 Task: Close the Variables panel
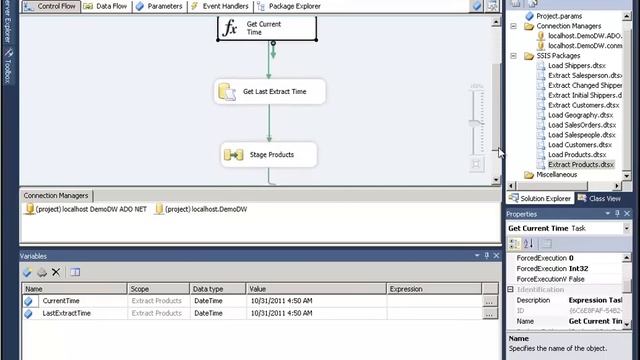point(496,256)
